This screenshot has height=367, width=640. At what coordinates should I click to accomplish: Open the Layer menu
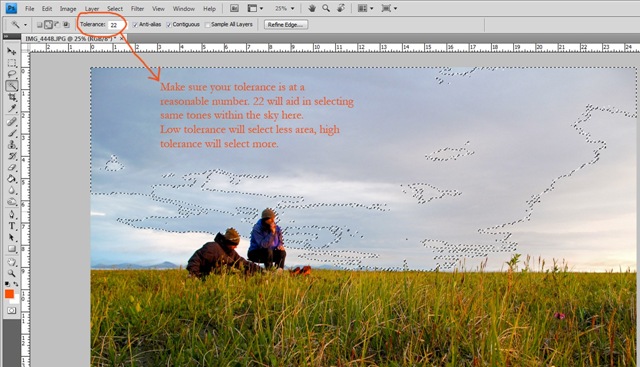click(x=92, y=9)
